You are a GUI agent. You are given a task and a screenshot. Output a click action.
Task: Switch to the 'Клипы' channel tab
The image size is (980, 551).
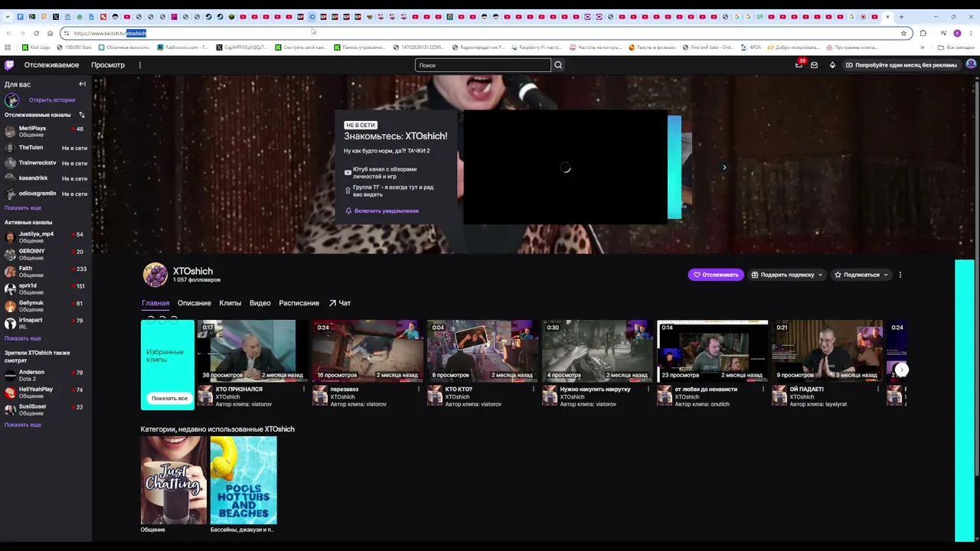tap(230, 303)
